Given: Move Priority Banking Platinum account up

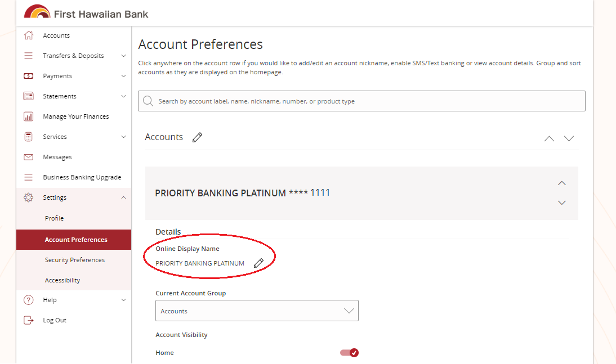Looking at the screenshot, I should 561,183.
